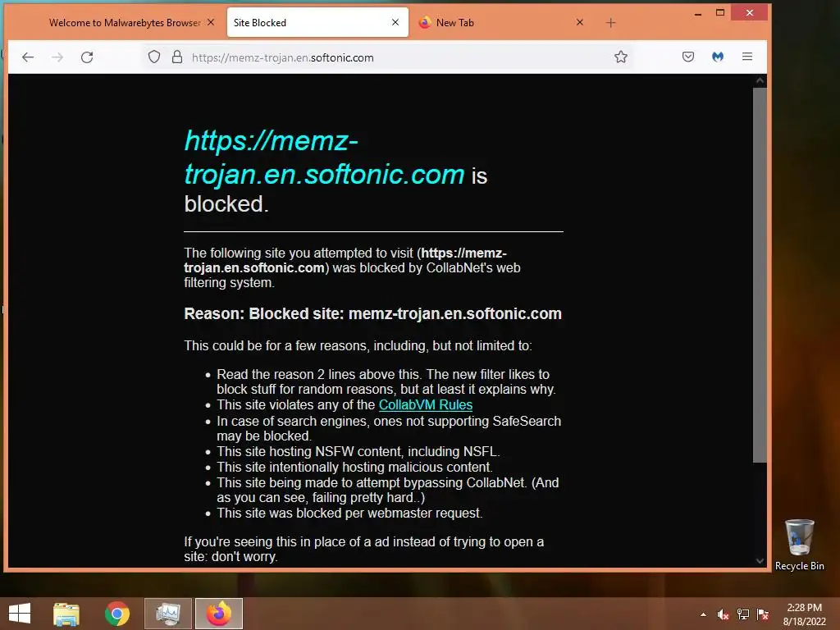Close the New Tab tab
Screen dimensions: 840x630
pos(580,22)
